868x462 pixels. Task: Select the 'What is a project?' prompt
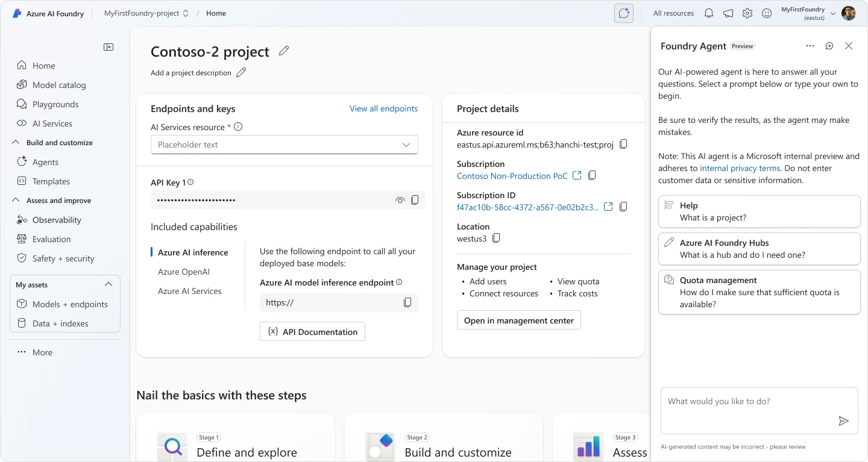coord(759,211)
